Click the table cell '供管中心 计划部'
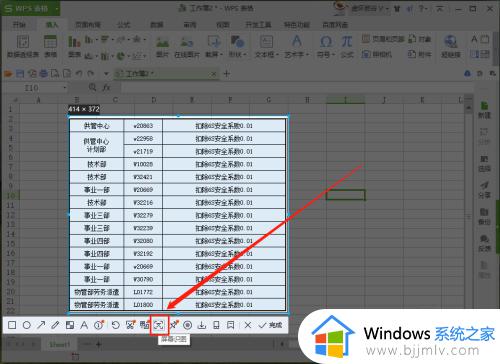This screenshot has width=500, height=364. coord(96,145)
